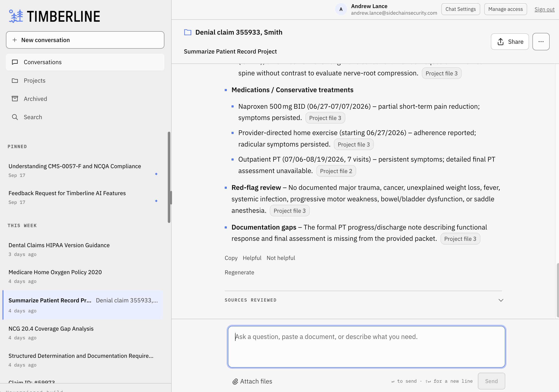Mark the response as Helpful
The height and width of the screenshot is (392, 559).
click(252, 258)
